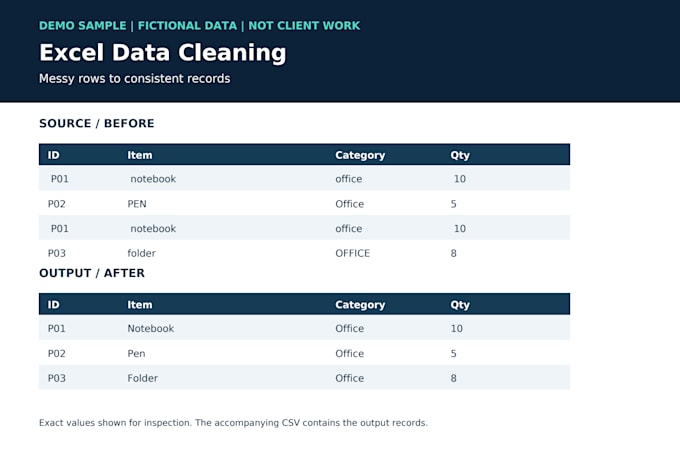Screen dimensions: 680x459
Task: Select the Qty header in the Source/Before table
Action: (460, 155)
